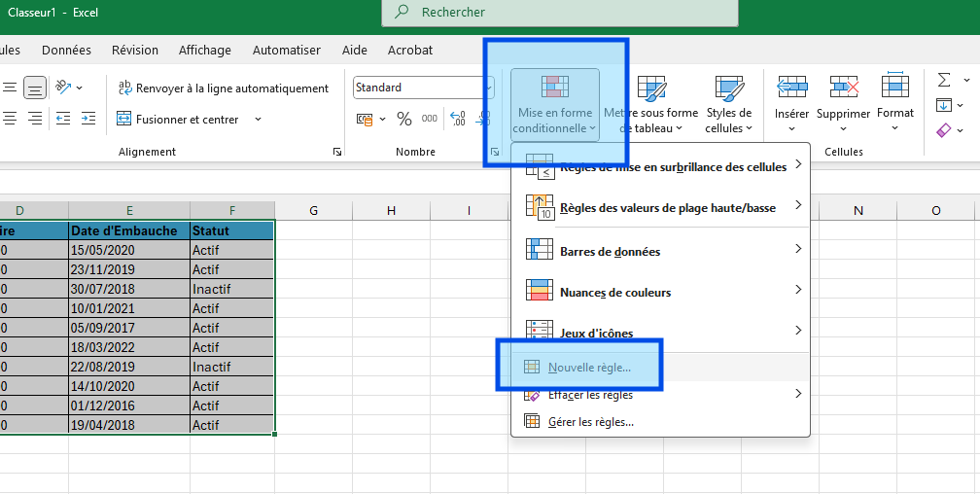Click Fusionner et centrer
The image size is (980, 494).
click(x=178, y=119)
